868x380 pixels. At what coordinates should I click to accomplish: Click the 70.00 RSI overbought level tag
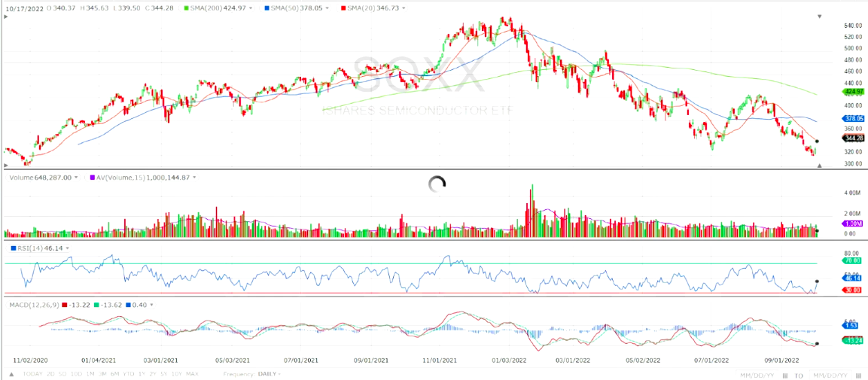852,260
